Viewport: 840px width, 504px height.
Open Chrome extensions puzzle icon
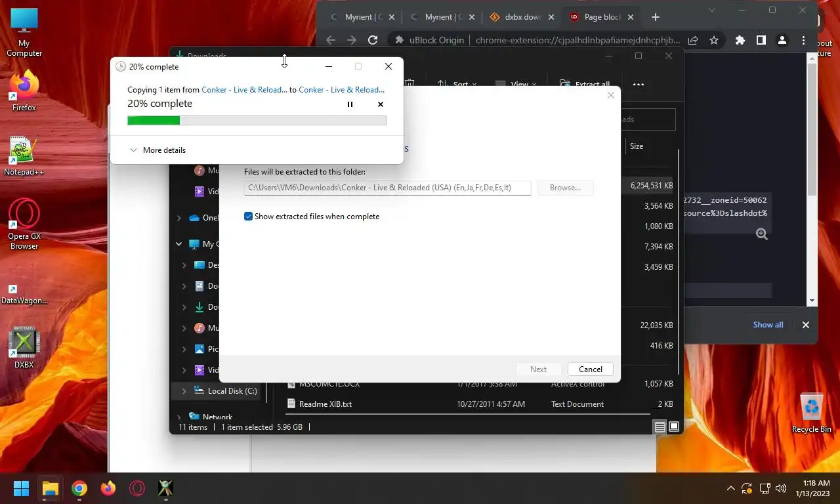click(x=740, y=40)
